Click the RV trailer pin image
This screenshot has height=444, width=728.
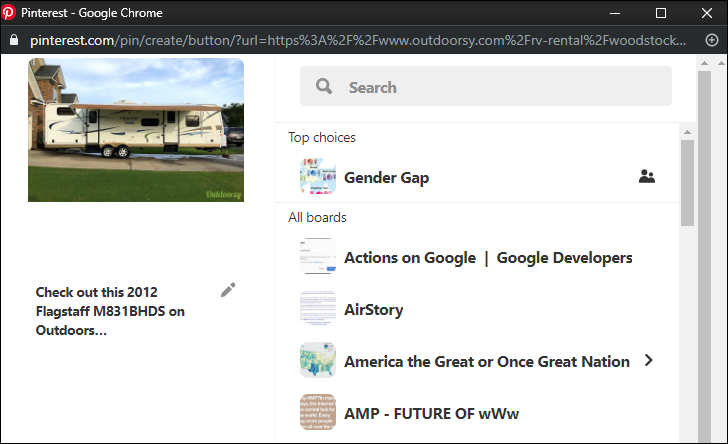(x=136, y=130)
